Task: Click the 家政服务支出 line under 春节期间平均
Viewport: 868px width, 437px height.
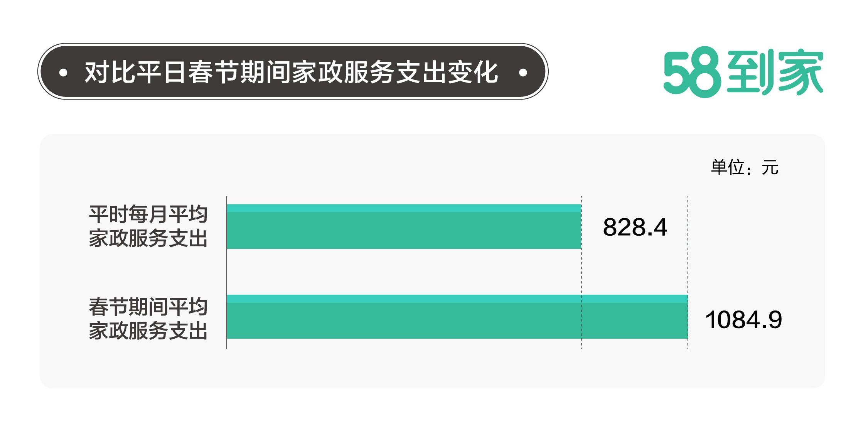Action: coord(148,331)
